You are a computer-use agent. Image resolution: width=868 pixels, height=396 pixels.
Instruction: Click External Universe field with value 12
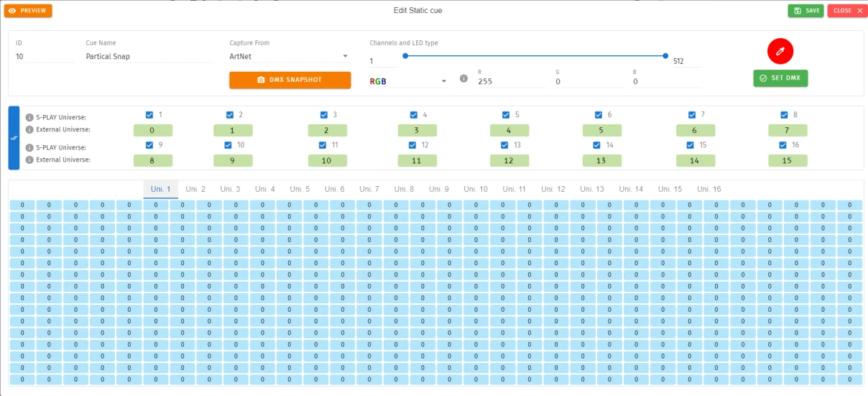(x=509, y=160)
